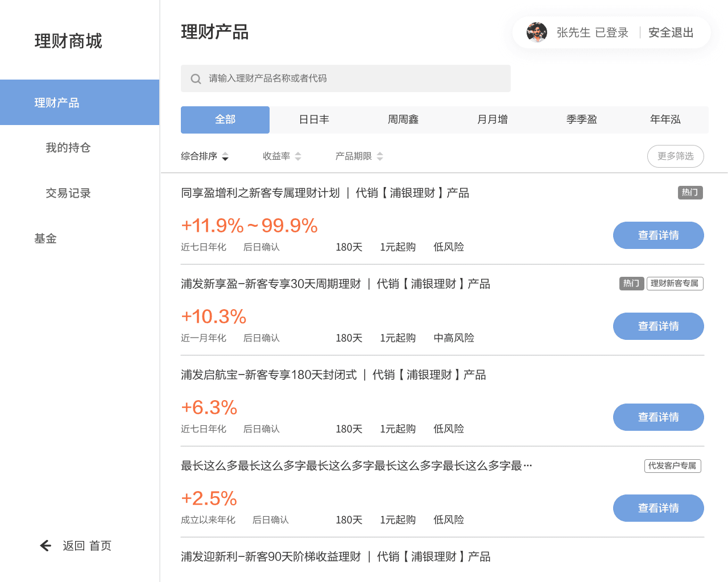The height and width of the screenshot is (582, 728).
Task: View details of 浦发新享盈 product
Action: point(659,326)
